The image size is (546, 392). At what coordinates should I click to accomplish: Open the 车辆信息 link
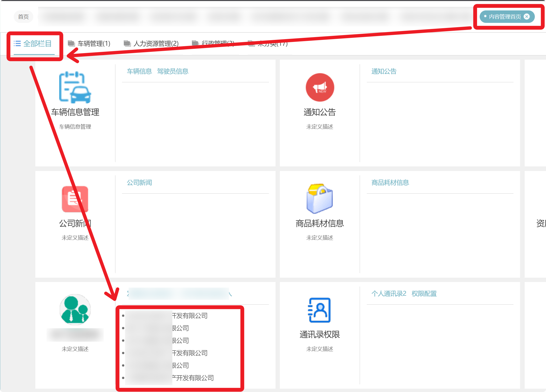pos(139,71)
